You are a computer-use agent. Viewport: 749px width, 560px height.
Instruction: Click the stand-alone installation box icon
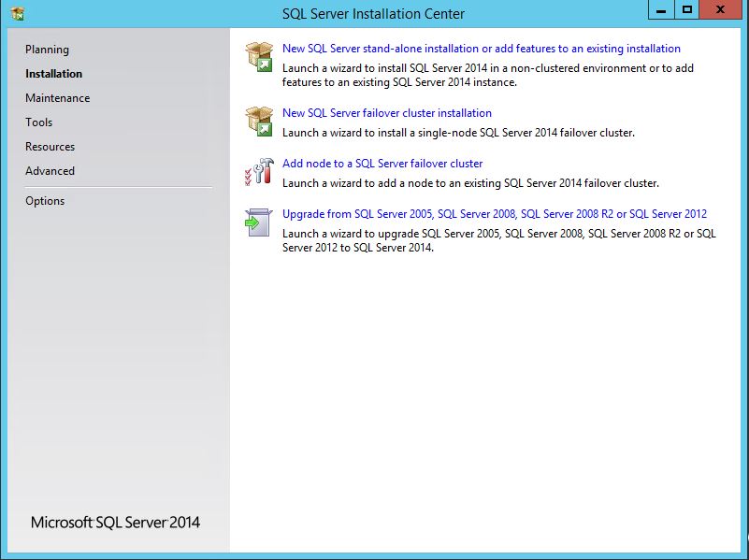(x=258, y=57)
